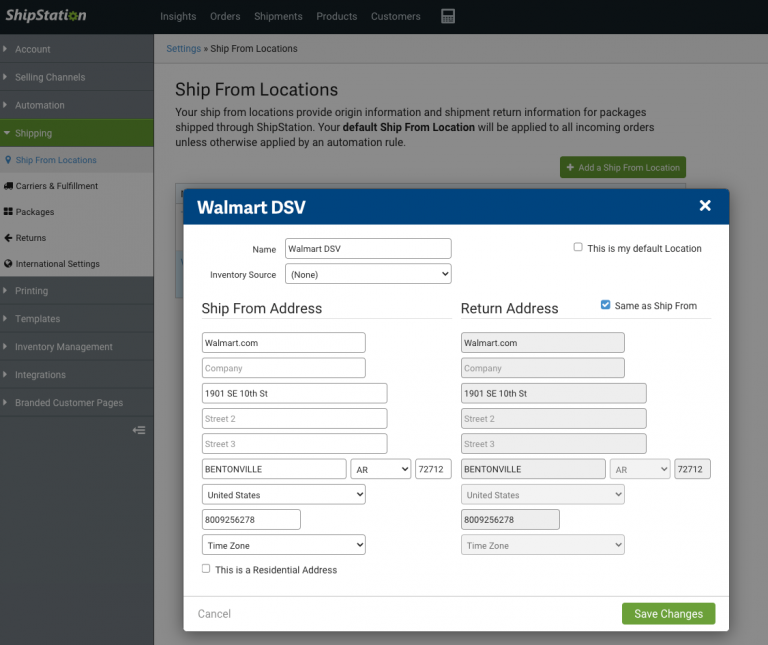The width and height of the screenshot is (768, 645).
Task: Click Return Address name field Walmart.com
Action: click(x=543, y=342)
